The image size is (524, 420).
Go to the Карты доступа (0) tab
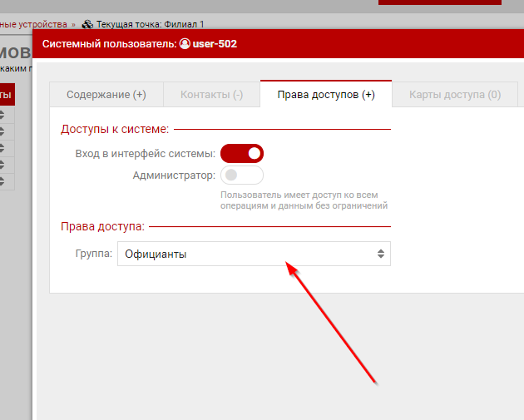point(454,95)
